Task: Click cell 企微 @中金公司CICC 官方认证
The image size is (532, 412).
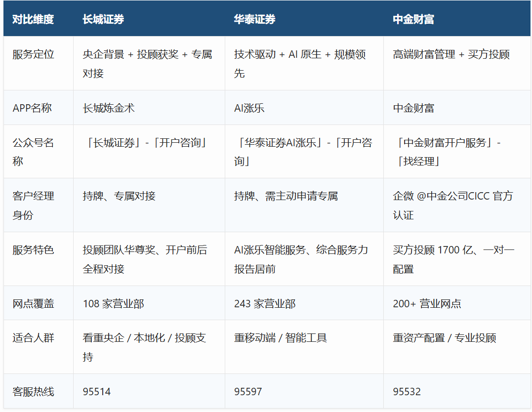Action: [x=457, y=205]
